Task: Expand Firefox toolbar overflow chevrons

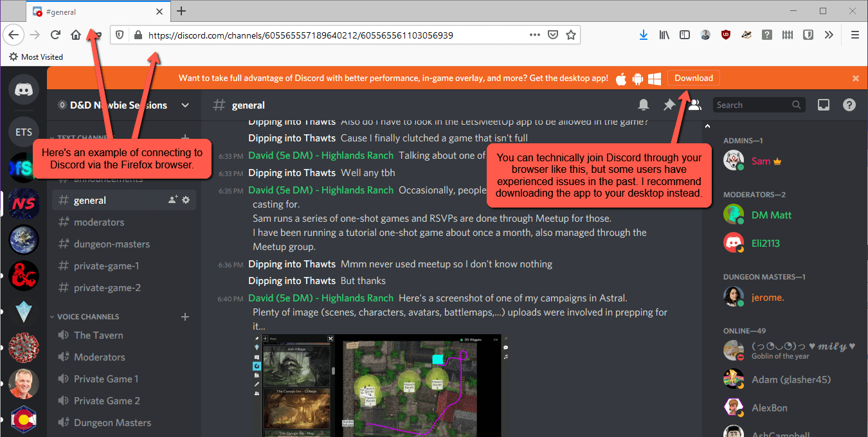Action: tap(829, 35)
